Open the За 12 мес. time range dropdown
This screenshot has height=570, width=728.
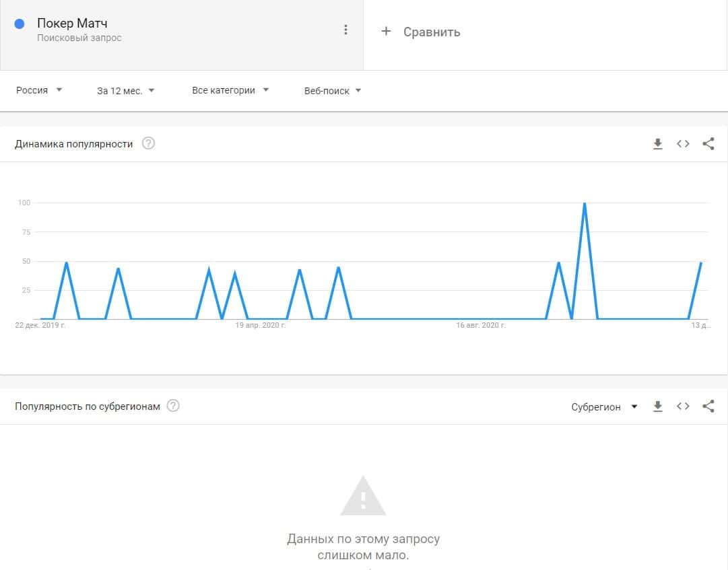[x=125, y=91]
